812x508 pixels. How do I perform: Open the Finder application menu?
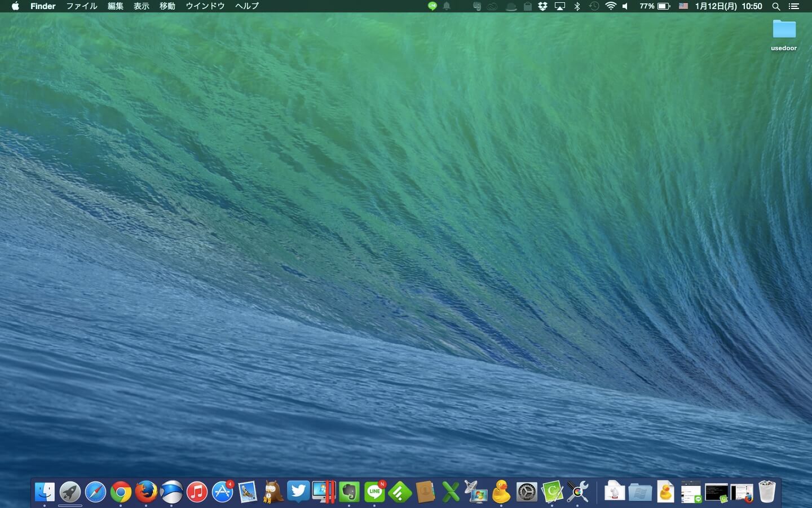[43, 6]
